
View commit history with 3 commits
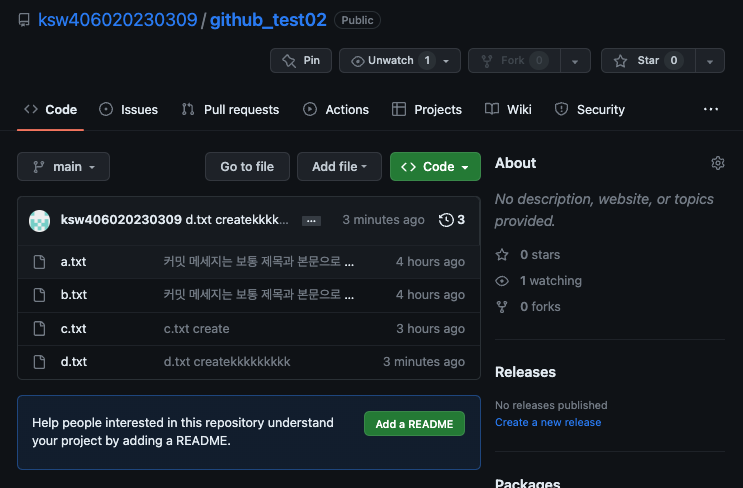(x=452, y=220)
